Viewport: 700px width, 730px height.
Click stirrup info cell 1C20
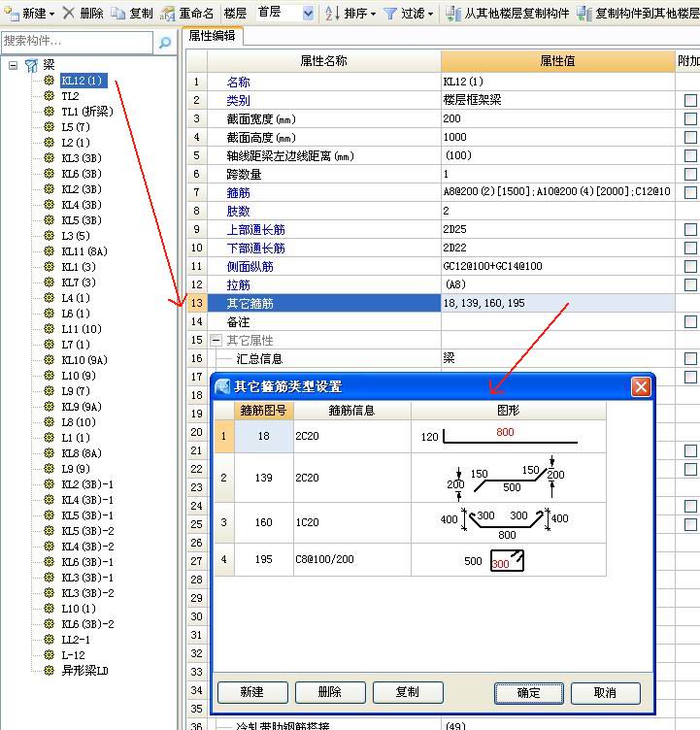[x=352, y=522]
